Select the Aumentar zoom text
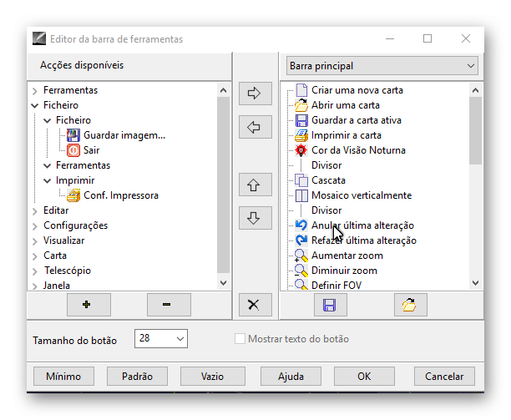This screenshot has width=511, height=420. tap(347, 256)
